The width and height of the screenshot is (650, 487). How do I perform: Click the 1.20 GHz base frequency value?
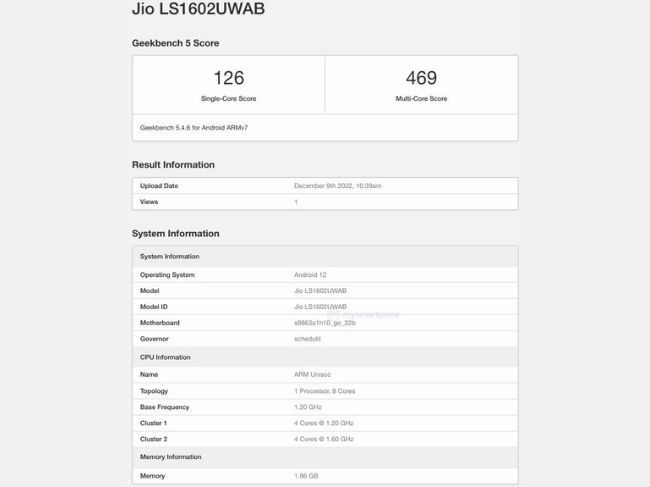point(308,407)
